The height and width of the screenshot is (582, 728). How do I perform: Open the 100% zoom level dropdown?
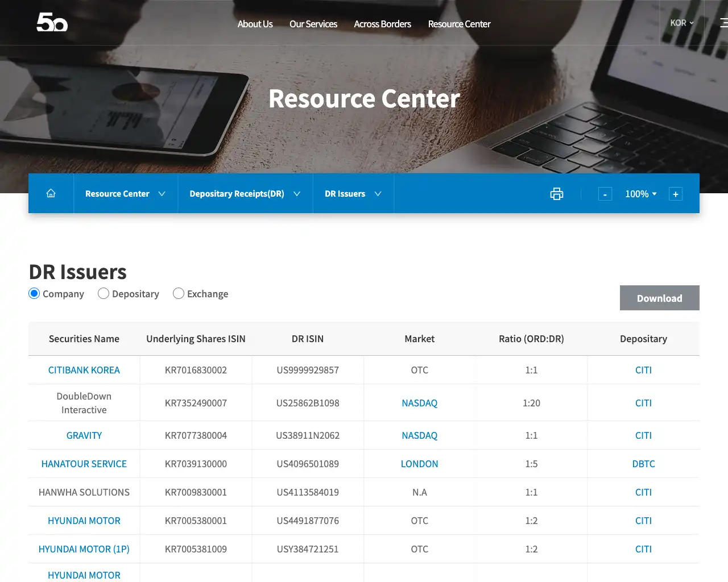[641, 194]
